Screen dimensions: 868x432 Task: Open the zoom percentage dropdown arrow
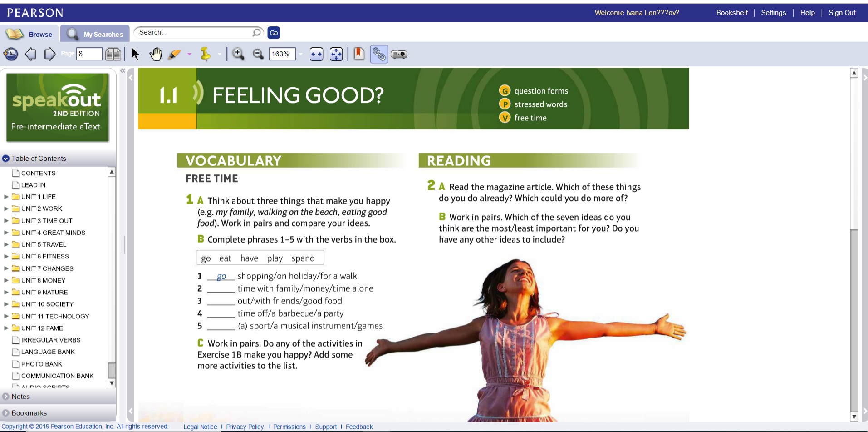click(301, 55)
